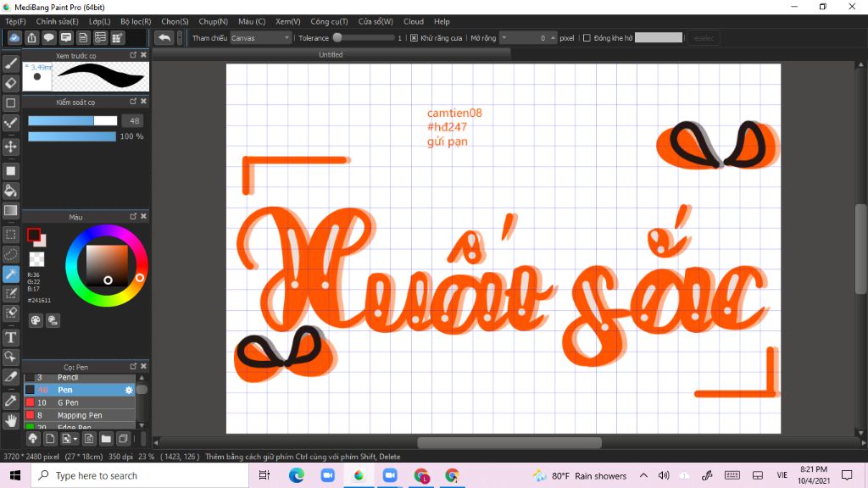Select the Move tool
The image size is (868, 488).
[x=10, y=147]
